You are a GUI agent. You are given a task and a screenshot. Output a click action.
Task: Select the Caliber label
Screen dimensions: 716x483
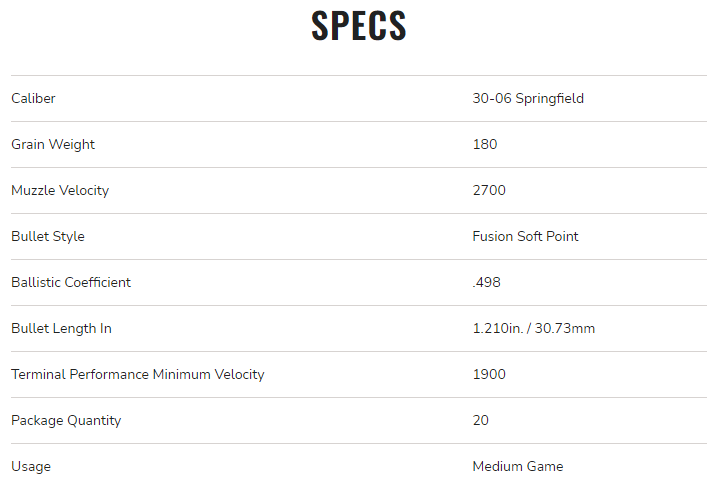pyautogui.click(x=33, y=98)
